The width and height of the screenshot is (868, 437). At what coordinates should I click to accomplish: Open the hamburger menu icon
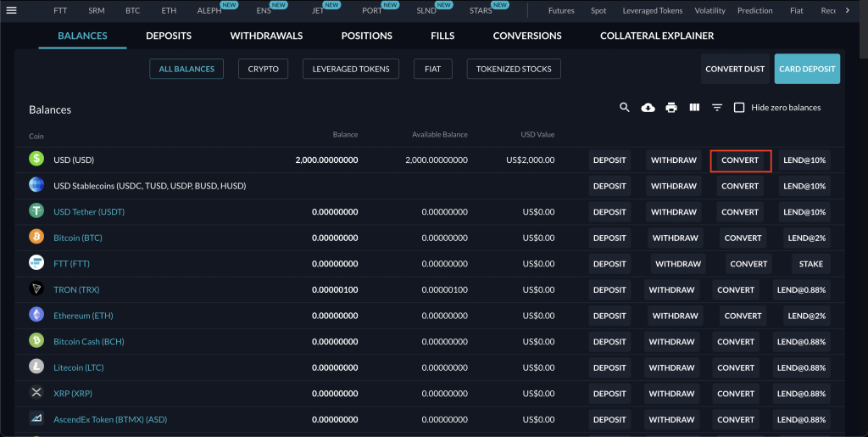pyautogui.click(x=11, y=10)
